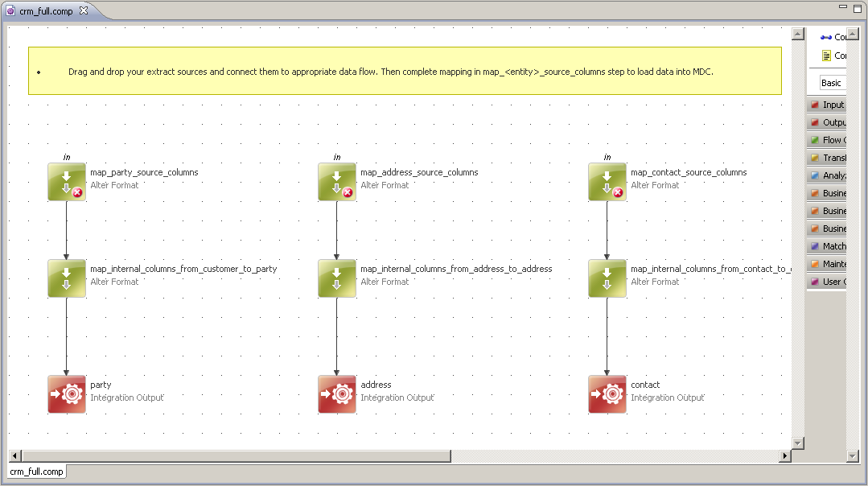Screen dimensions: 868x486
Task: Select the map_contact_source_columns step icon
Action: click(607, 182)
